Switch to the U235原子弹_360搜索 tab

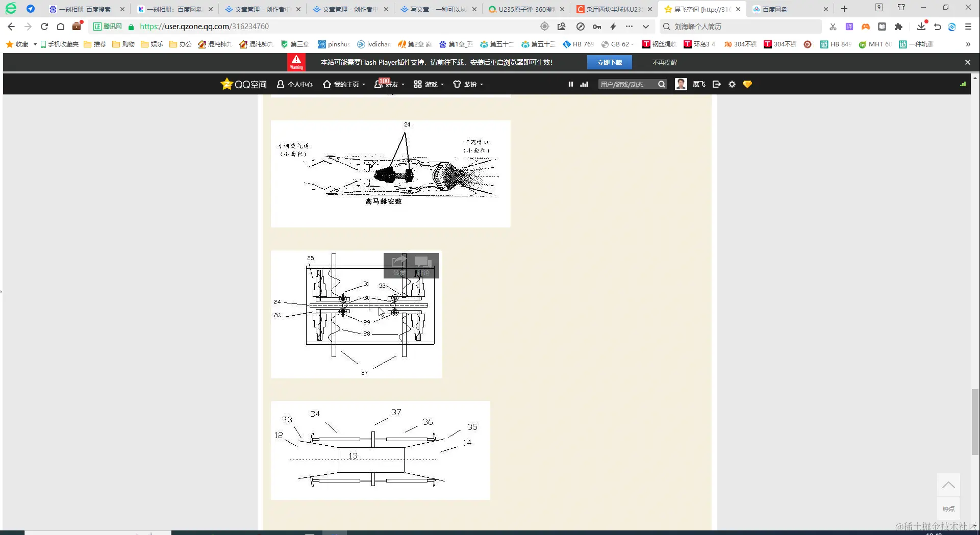pyautogui.click(x=526, y=9)
